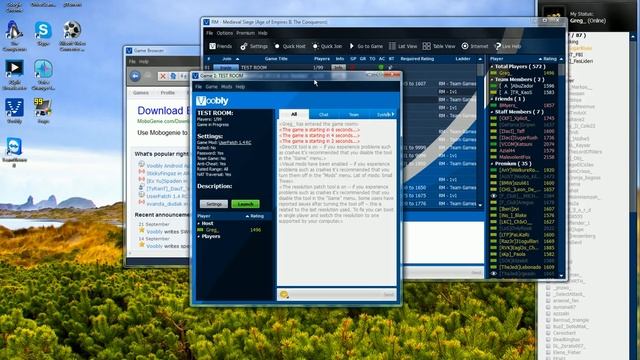Collapse Staff Members group

[492, 112]
